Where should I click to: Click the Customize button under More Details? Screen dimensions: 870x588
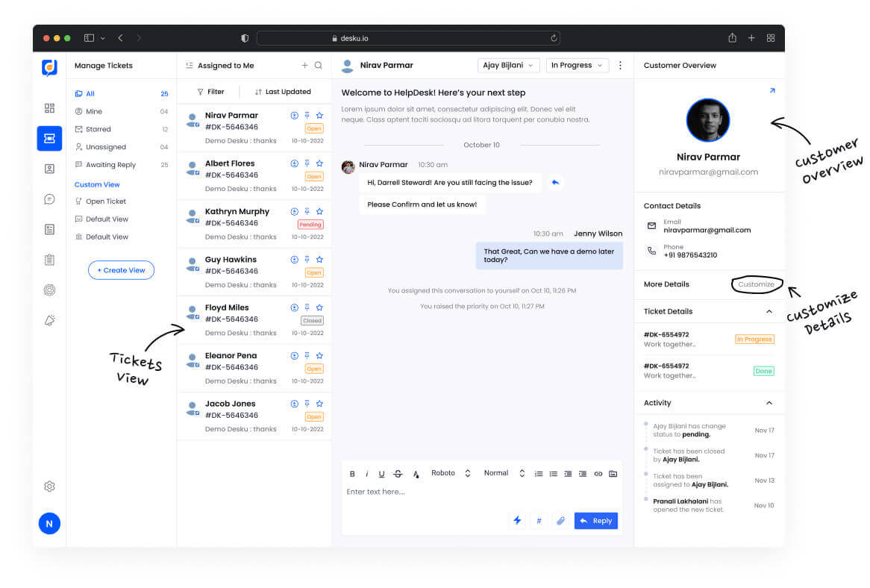click(x=756, y=284)
